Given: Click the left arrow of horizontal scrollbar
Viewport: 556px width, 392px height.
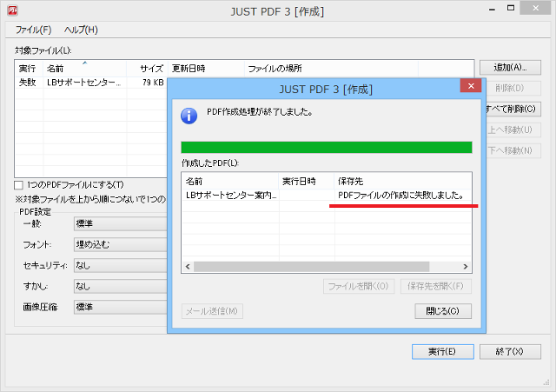Looking at the screenshot, I should [188, 267].
